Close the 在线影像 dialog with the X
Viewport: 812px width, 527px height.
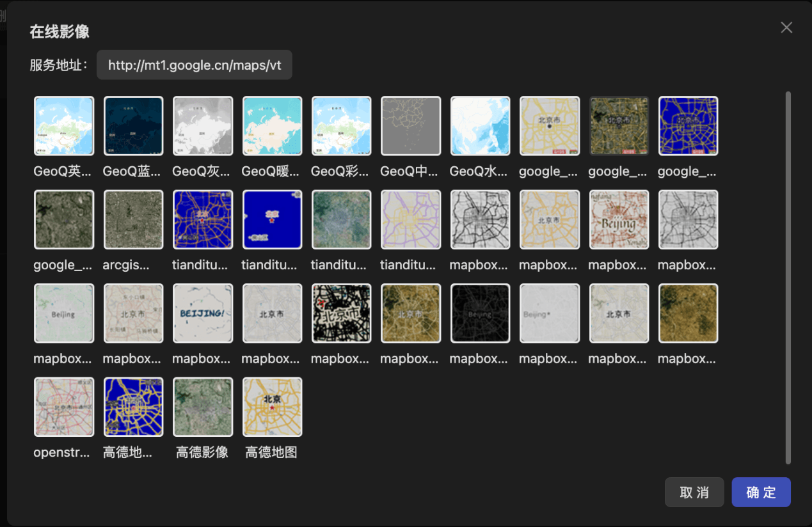click(x=786, y=28)
